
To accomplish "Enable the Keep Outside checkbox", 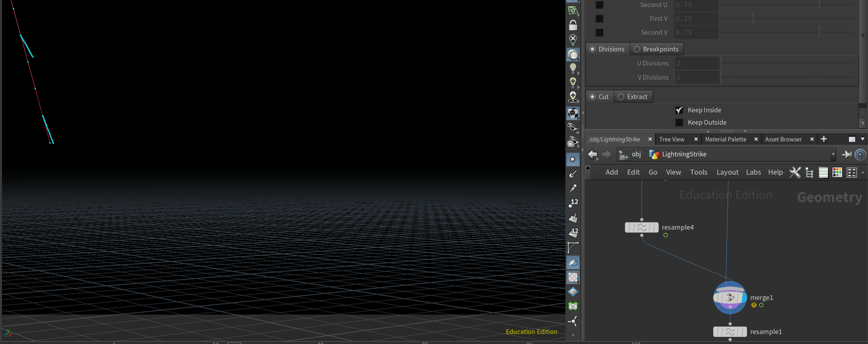I will point(679,122).
